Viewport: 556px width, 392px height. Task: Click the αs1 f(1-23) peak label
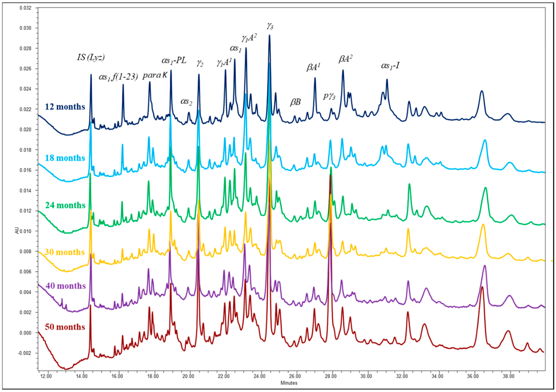(118, 77)
